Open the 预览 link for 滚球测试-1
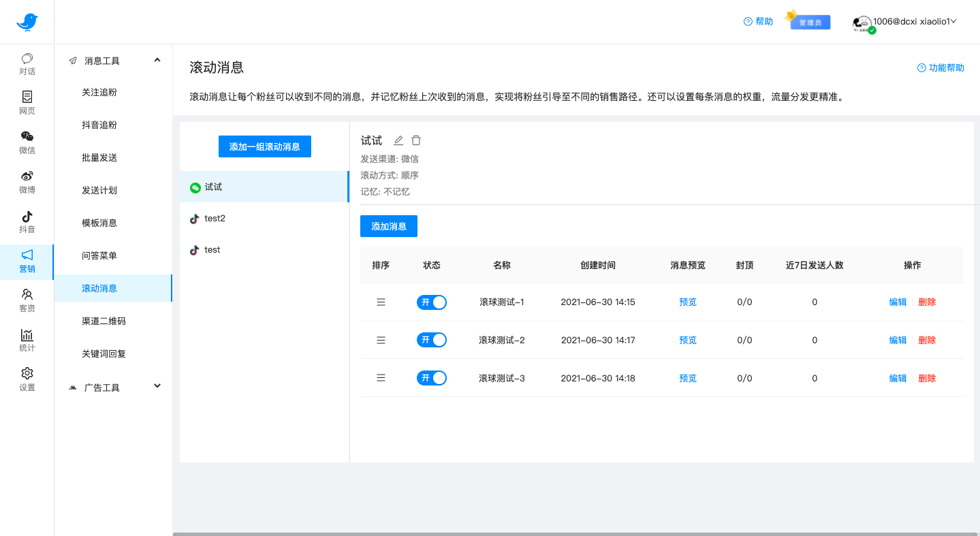Image resolution: width=980 pixels, height=536 pixels. [687, 302]
